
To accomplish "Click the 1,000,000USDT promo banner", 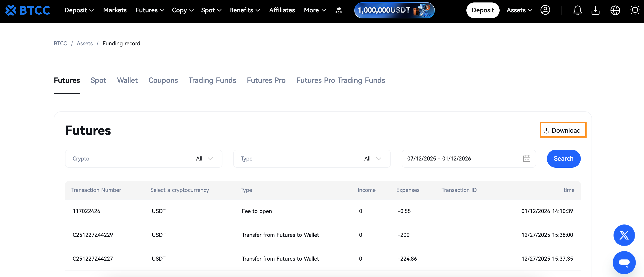I will pyautogui.click(x=394, y=10).
